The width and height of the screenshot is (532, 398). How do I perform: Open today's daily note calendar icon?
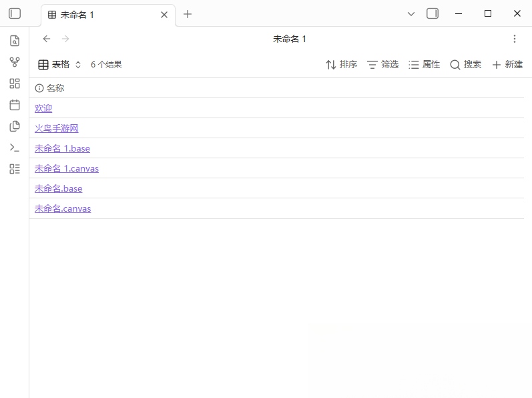pos(15,105)
